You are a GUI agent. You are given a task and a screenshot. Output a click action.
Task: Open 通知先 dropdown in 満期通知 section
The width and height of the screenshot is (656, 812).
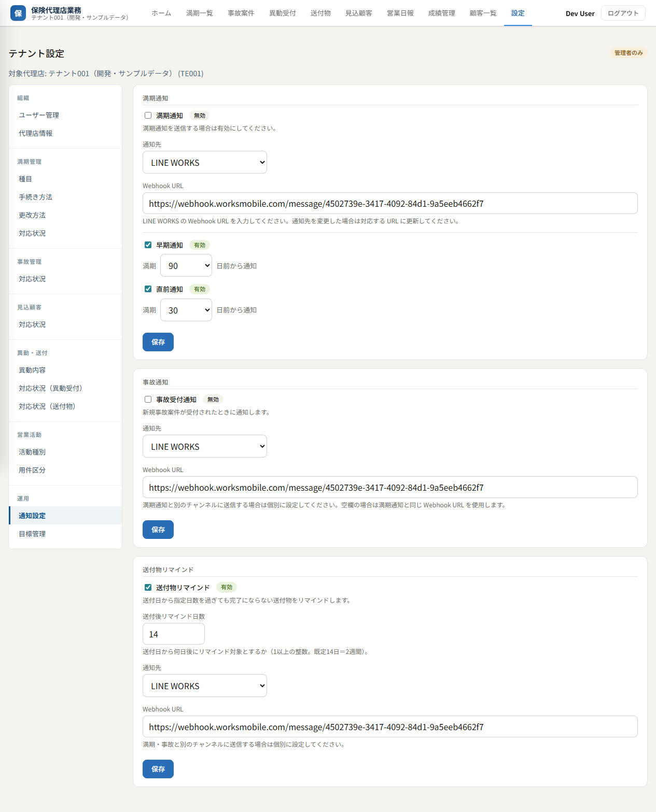click(x=205, y=162)
